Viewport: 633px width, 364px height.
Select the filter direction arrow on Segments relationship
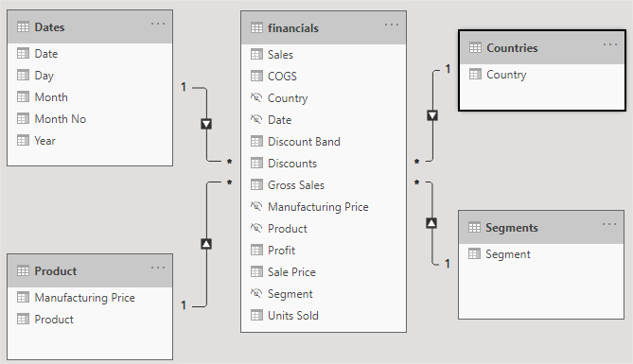pos(431,223)
